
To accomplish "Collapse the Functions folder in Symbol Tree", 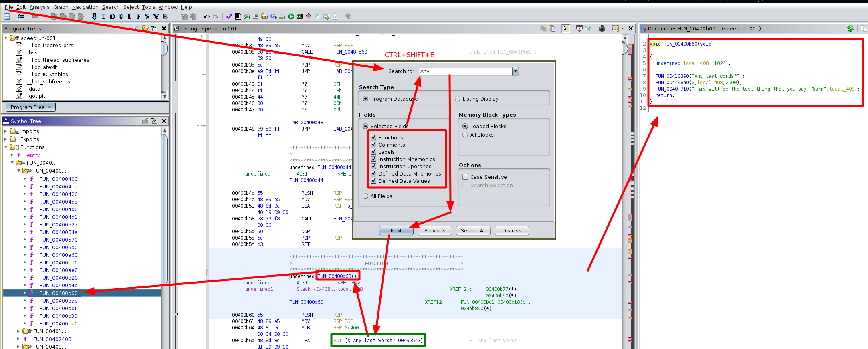I will point(6,147).
